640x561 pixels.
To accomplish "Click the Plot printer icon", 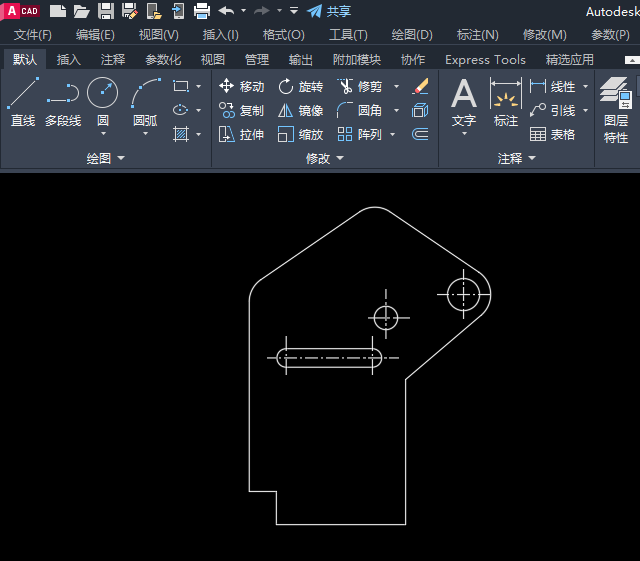I will click(x=202, y=11).
